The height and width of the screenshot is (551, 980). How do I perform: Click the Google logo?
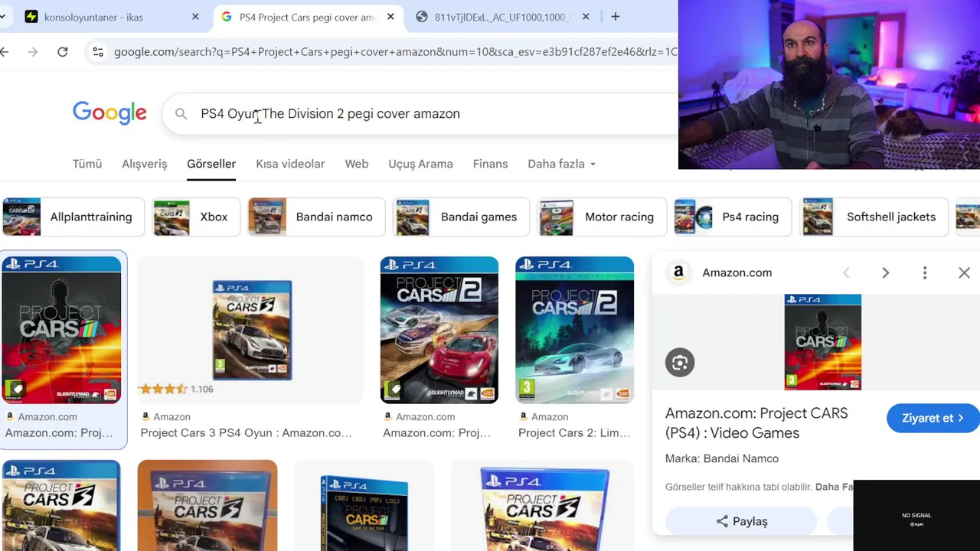[109, 112]
